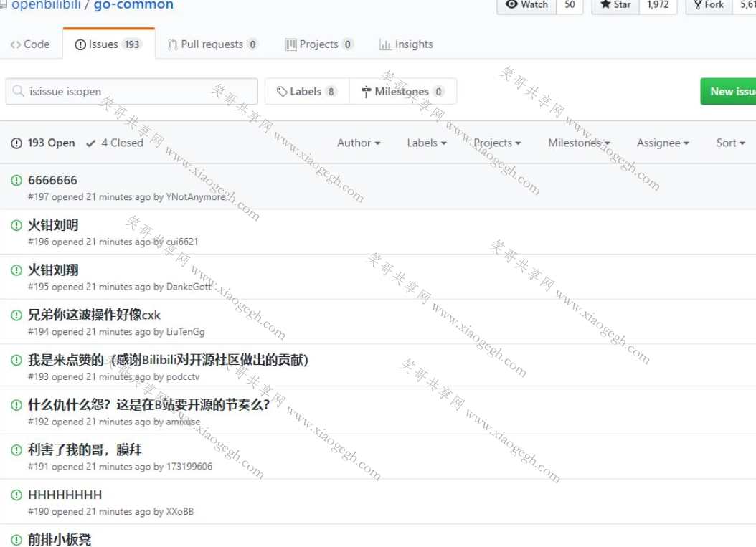Open author podcctv's profile link
The height and width of the screenshot is (547, 756).
(x=183, y=377)
